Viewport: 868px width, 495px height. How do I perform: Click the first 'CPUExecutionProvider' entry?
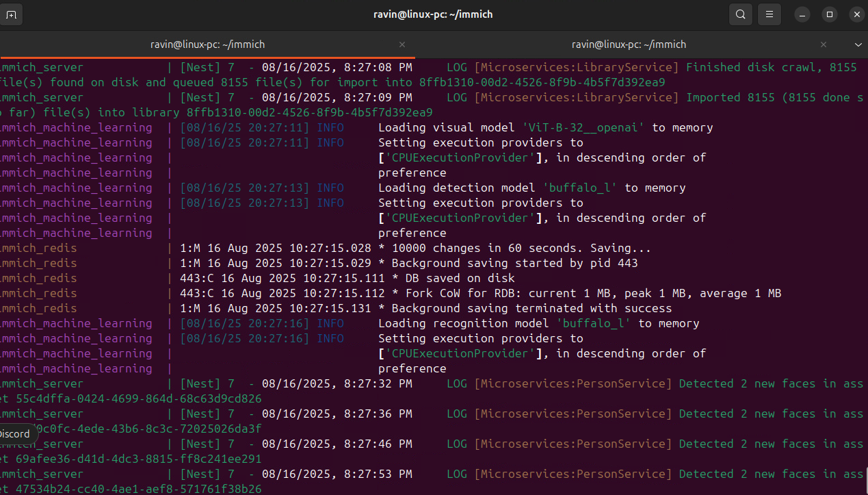(x=460, y=157)
